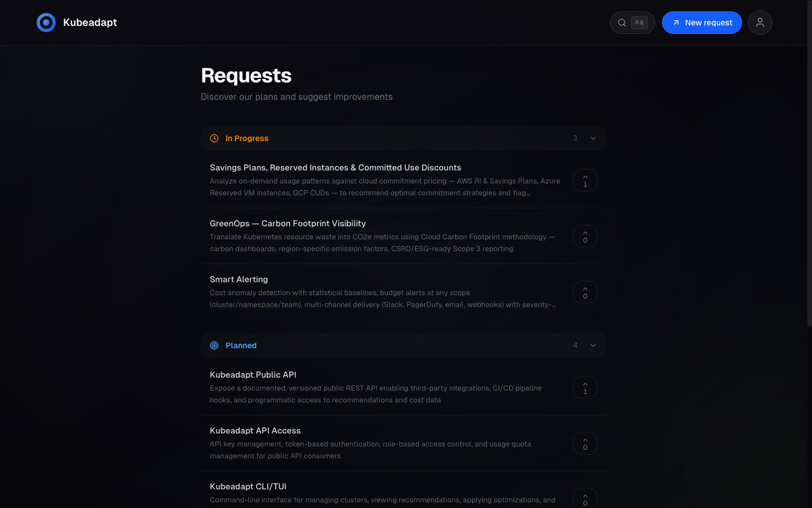Select the Planned section header
The image size is (812, 508).
(404, 345)
